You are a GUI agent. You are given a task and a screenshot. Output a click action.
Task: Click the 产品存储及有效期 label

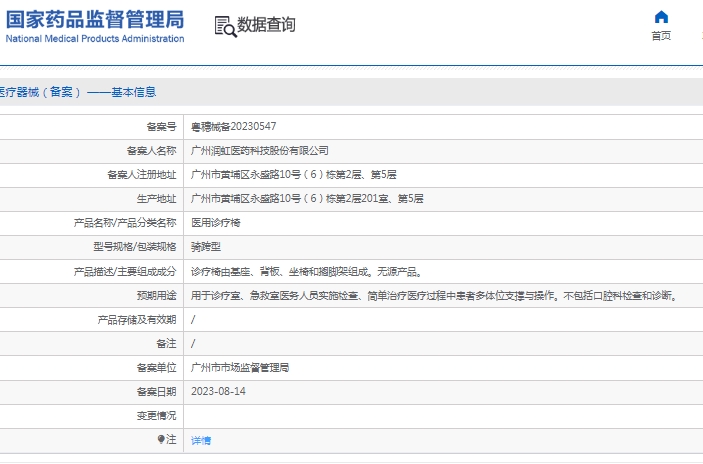click(x=137, y=320)
